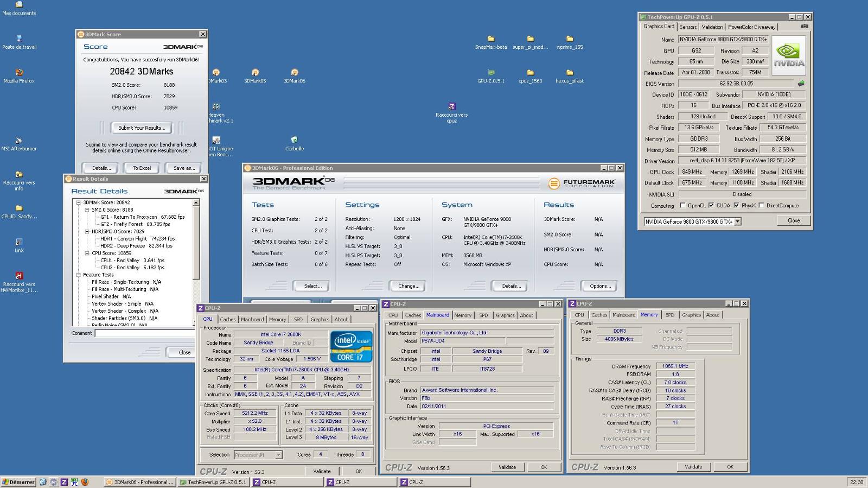Click Options button under Results

600,286
